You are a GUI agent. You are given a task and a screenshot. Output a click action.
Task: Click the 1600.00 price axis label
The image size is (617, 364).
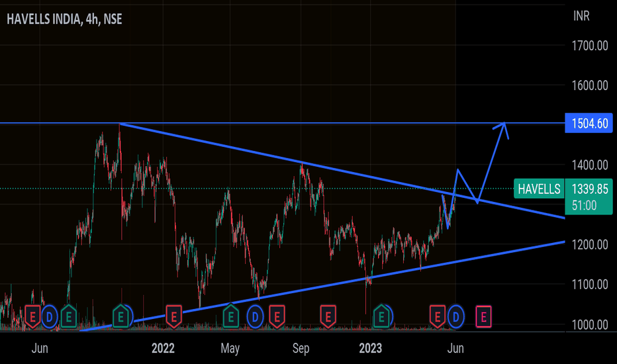[x=589, y=85]
